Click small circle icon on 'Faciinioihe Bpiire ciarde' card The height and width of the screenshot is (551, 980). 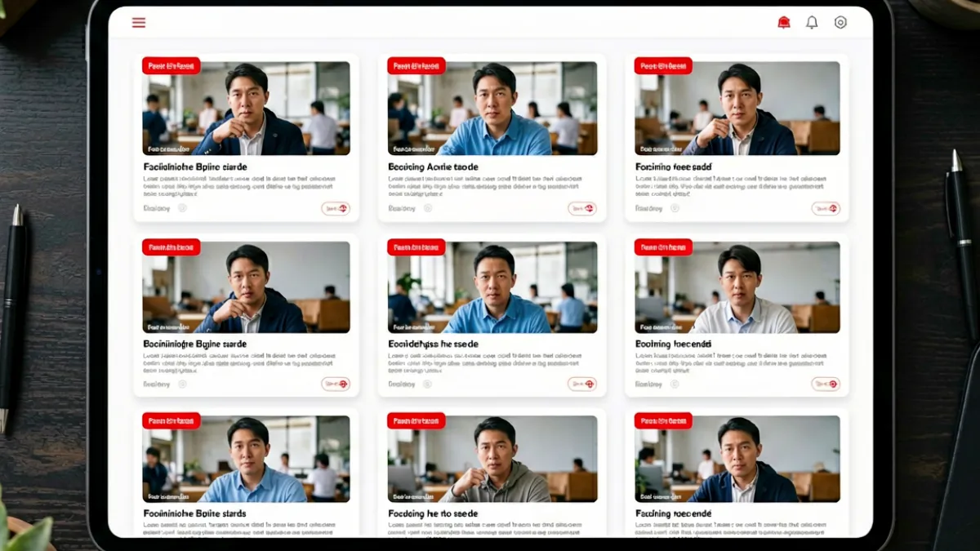tap(182, 208)
